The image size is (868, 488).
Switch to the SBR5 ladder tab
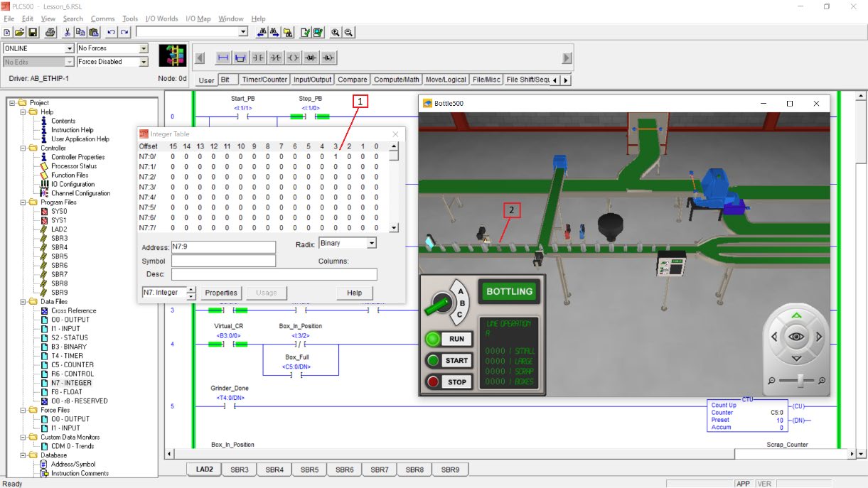(309, 470)
